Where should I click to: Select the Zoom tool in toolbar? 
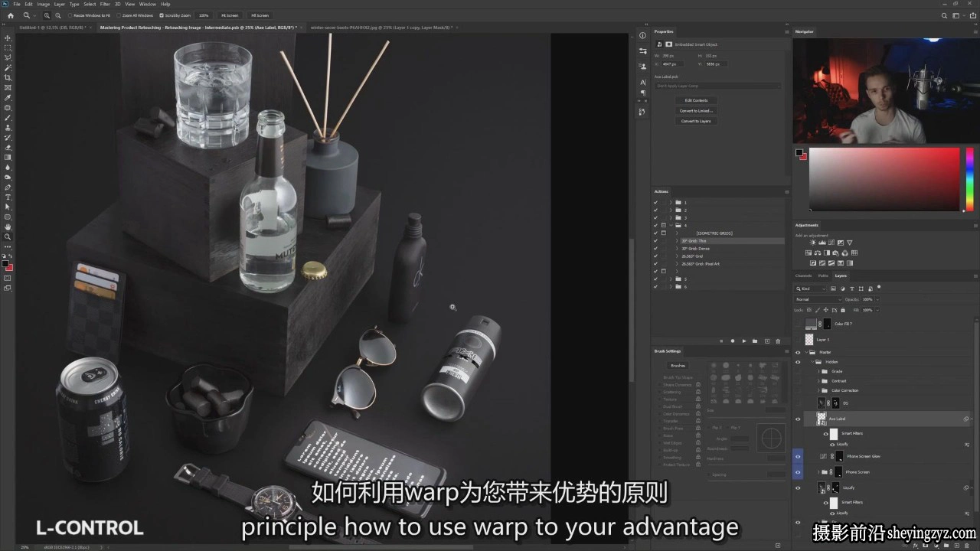(8, 236)
